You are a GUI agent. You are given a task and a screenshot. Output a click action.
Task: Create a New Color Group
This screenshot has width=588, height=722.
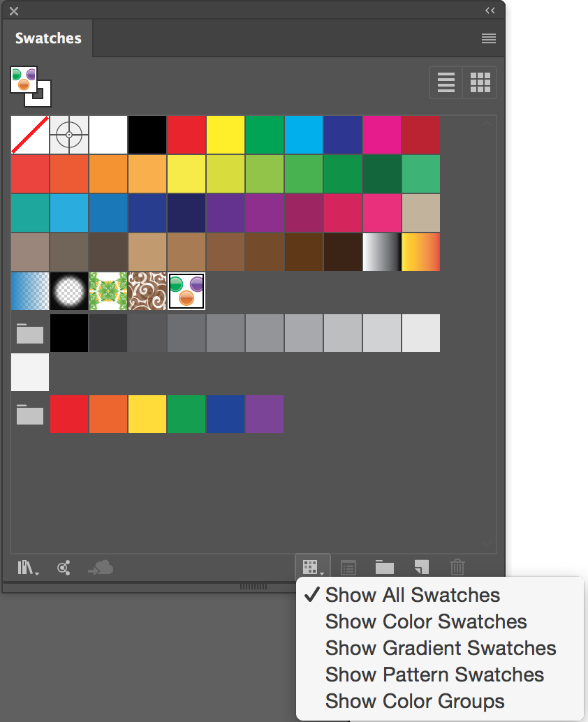[384, 568]
